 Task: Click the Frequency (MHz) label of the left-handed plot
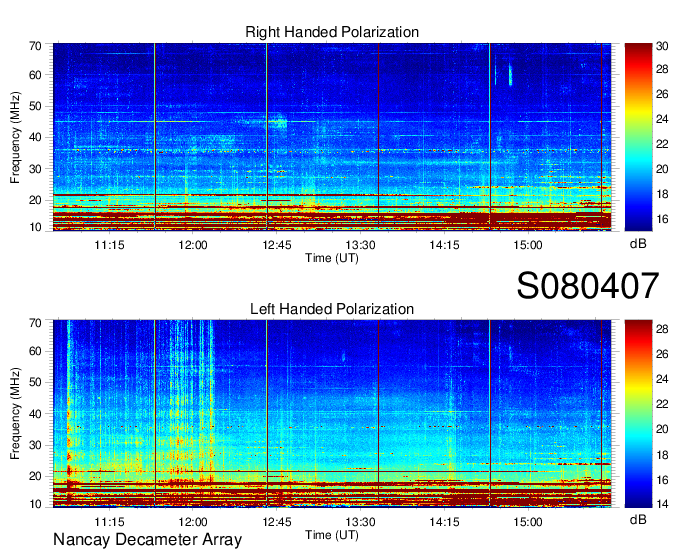pyautogui.click(x=15, y=414)
